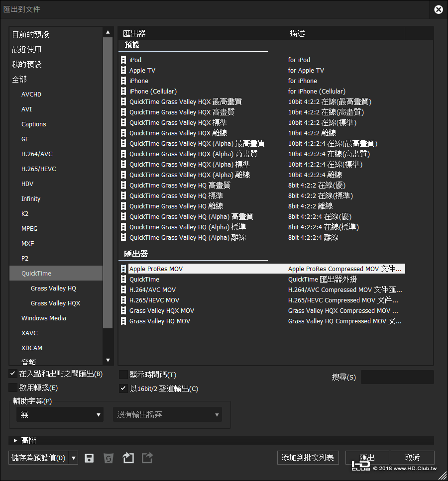Viewport: 448px width, 481px height.
Task: Enable the 啟用轉換 checkbox
Action: [12, 387]
